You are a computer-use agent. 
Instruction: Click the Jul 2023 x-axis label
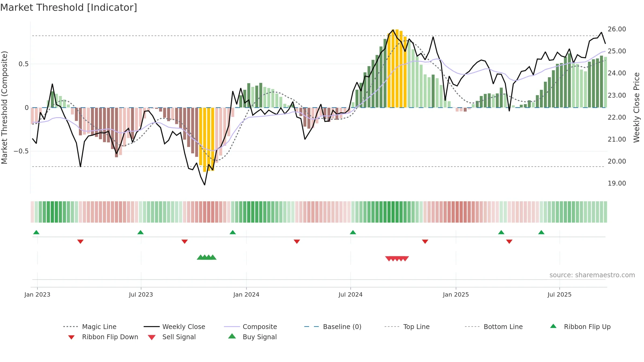pos(141,294)
